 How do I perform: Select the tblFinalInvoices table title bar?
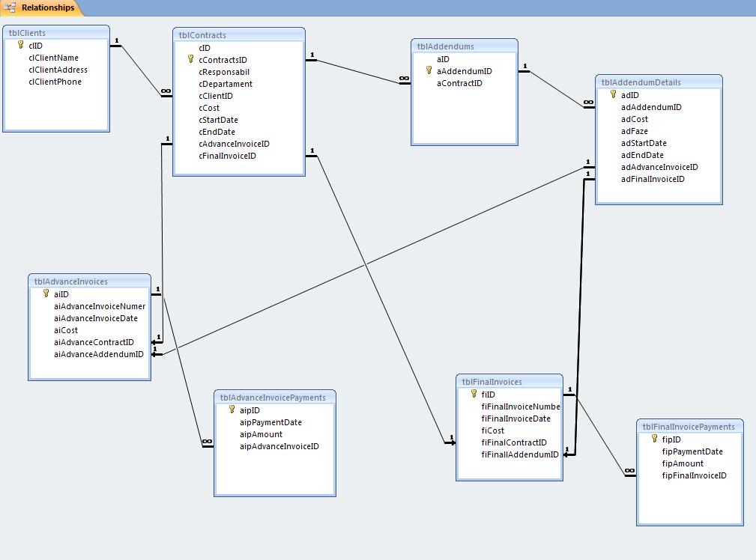(509, 382)
